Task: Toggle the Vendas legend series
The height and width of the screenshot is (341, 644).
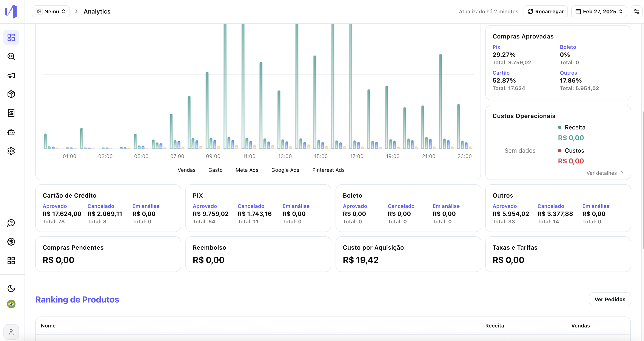Action: (x=186, y=170)
